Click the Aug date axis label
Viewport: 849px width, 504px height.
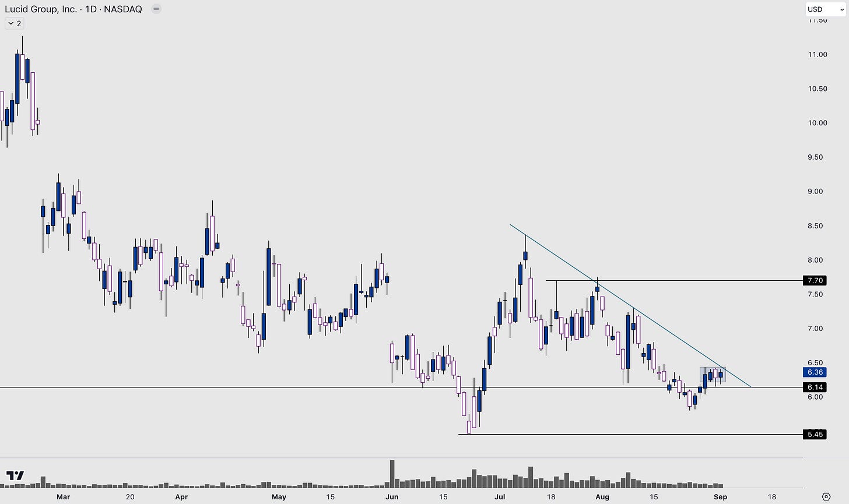602,497
